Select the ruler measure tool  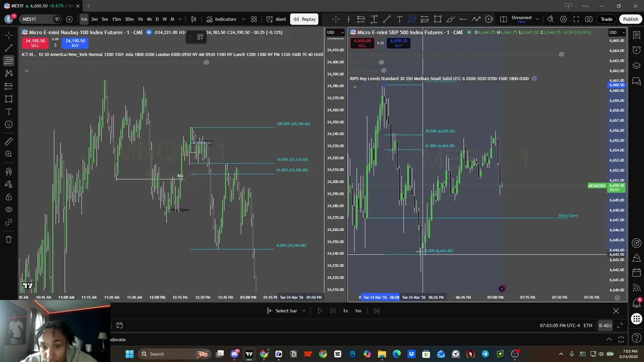tap(9, 142)
